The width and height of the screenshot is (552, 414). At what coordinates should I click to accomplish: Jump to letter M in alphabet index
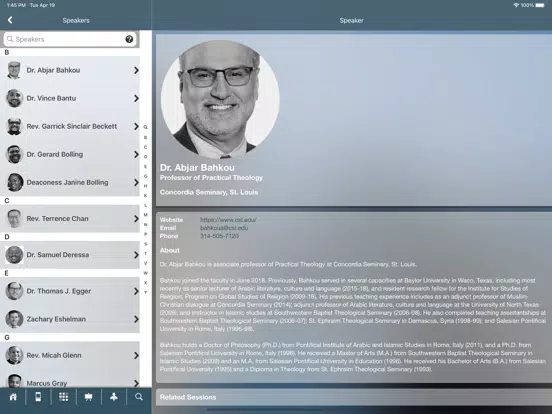pos(145,215)
